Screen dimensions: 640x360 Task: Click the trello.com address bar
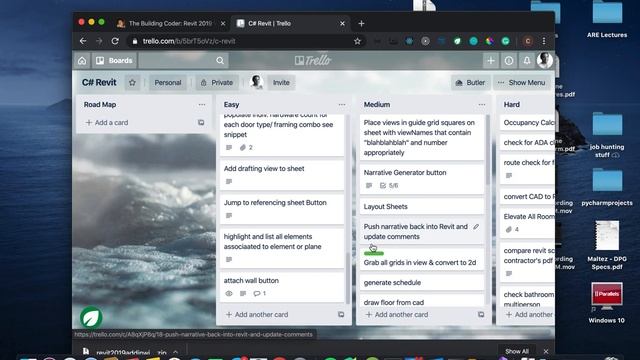[245, 41]
